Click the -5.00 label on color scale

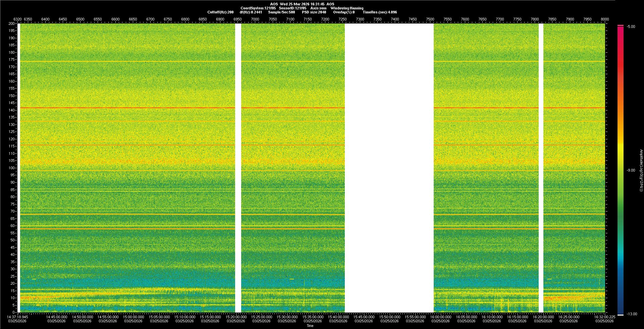coord(631,27)
